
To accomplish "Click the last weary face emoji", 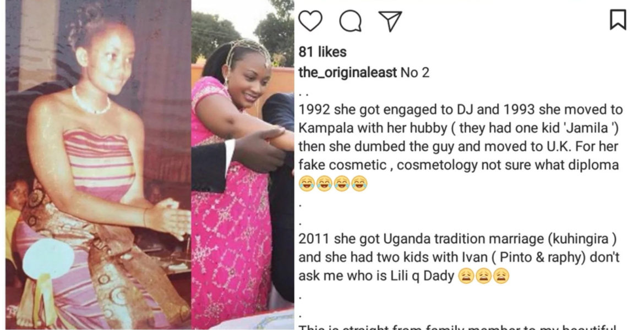I will [x=501, y=276].
